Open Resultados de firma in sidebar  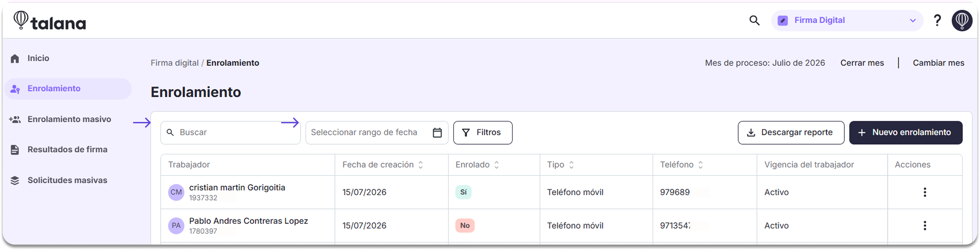[68, 149]
